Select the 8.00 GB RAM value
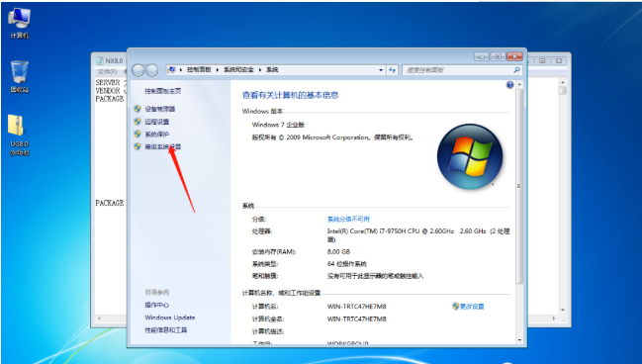Screen dimensions: 642x364 coord(338,251)
